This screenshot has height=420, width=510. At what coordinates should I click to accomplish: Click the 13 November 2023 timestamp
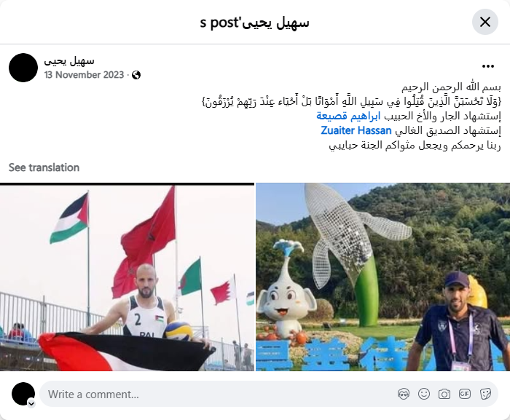[85, 75]
